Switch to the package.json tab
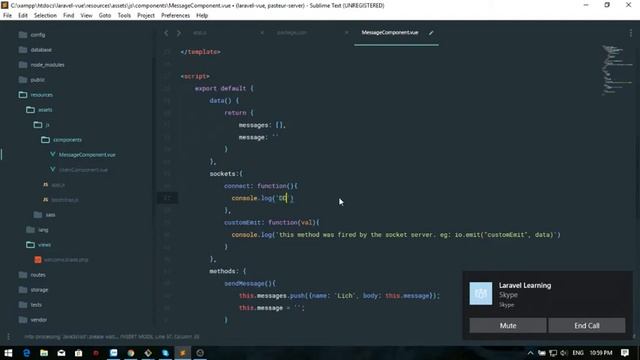 291,32
